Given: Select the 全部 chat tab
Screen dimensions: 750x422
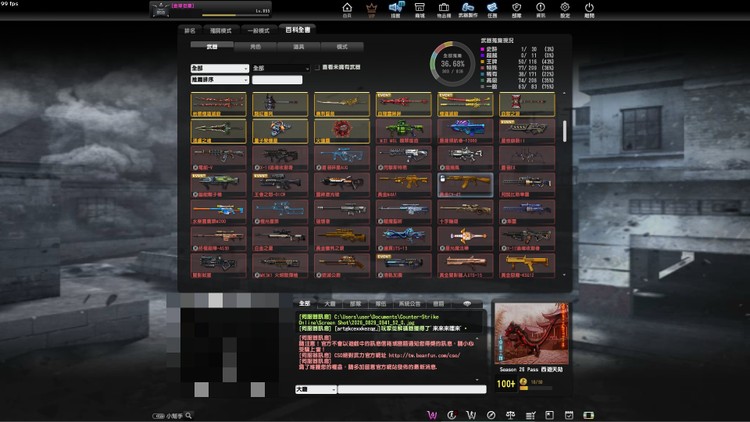Looking at the screenshot, I should [305, 304].
